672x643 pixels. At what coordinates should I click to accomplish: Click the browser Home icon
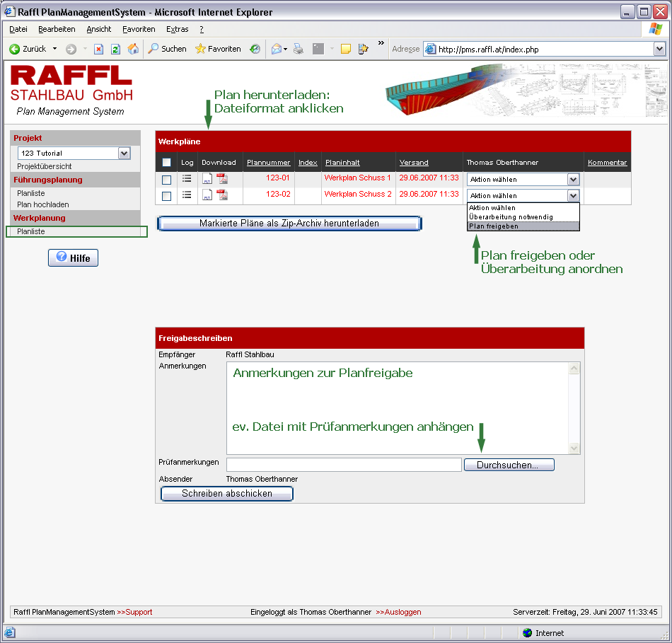[133, 49]
